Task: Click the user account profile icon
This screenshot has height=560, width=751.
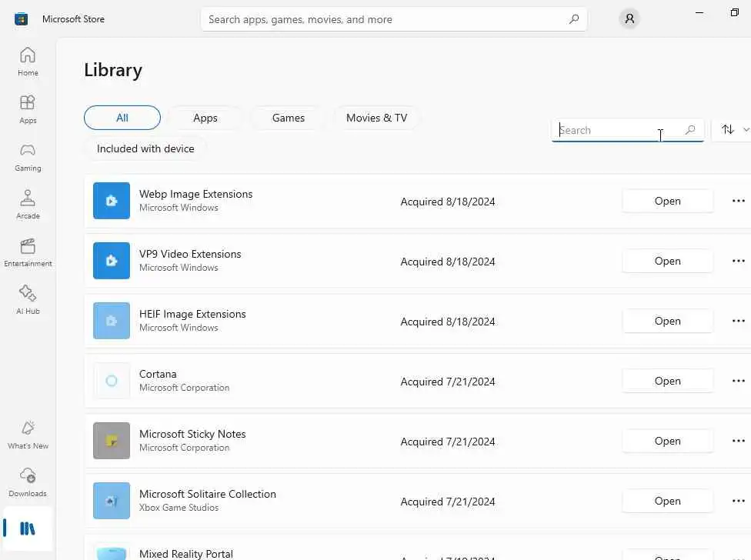Action: click(x=629, y=18)
